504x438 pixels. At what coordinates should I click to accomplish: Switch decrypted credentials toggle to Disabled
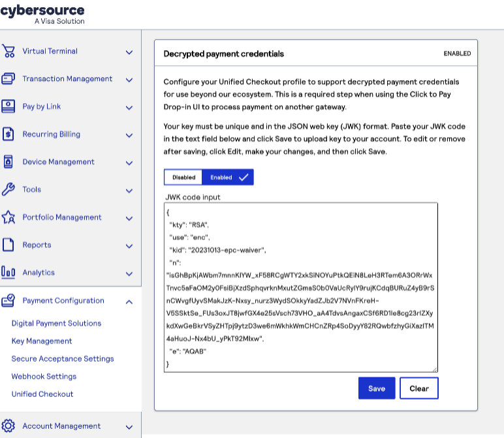click(x=183, y=178)
